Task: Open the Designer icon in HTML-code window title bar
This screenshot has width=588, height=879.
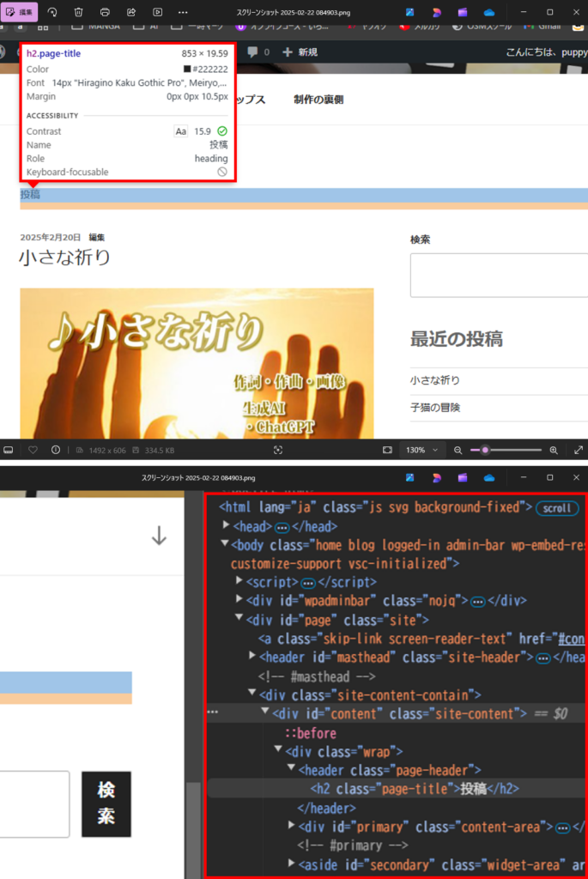Action: tap(436, 477)
